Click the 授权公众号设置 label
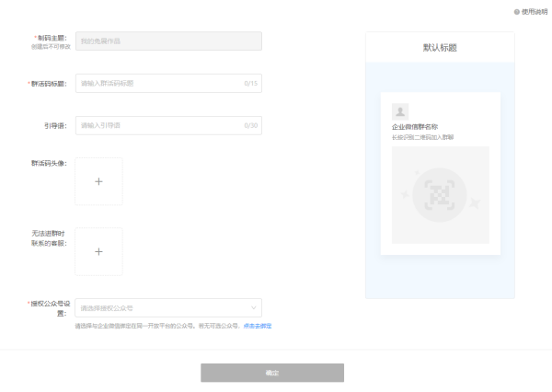552x392 pixels. (49, 308)
